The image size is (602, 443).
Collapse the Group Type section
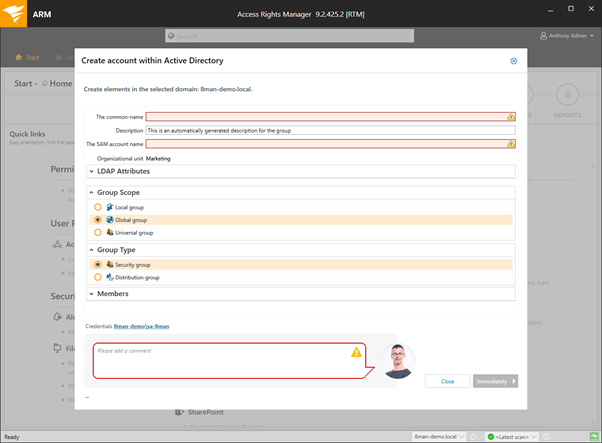(301, 250)
